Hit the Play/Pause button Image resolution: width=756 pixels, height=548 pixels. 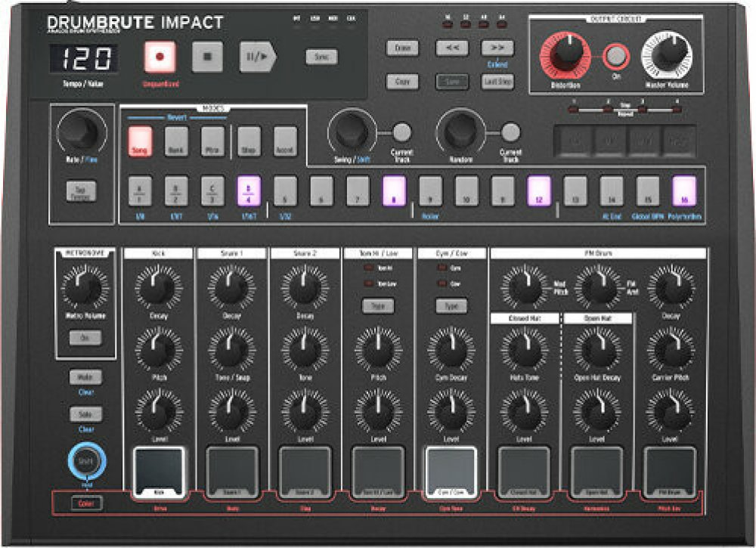click(x=257, y=57)
